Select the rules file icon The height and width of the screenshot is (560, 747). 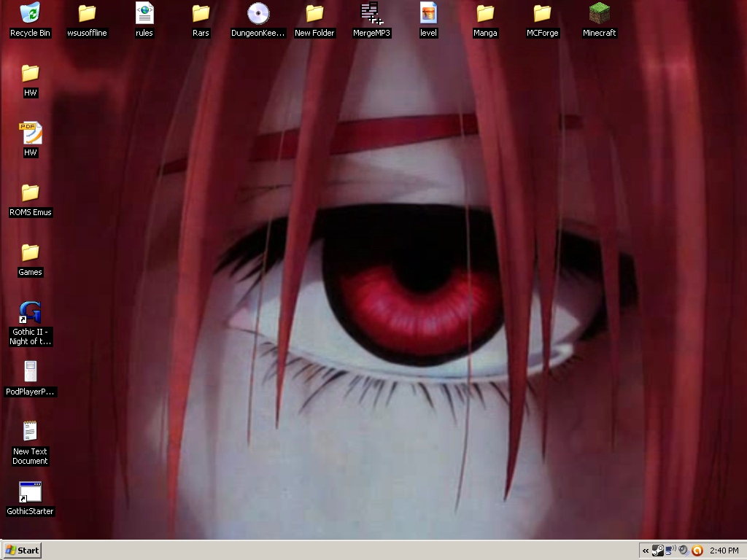(144, 13)
